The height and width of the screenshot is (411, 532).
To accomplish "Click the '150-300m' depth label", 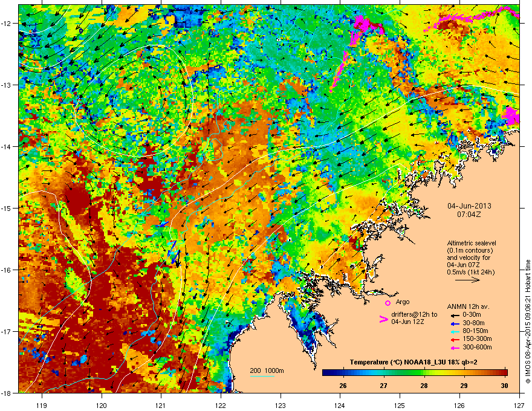I will (477, 338).
